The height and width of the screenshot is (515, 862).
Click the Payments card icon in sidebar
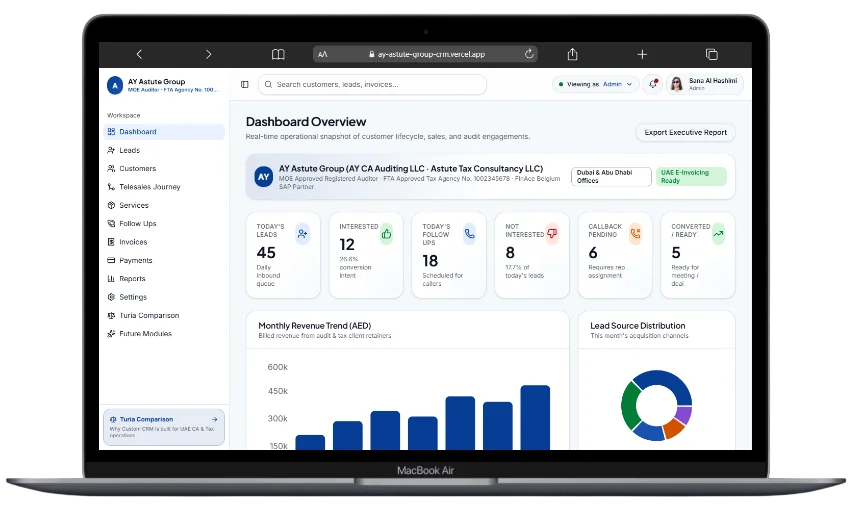pos(111,260)
